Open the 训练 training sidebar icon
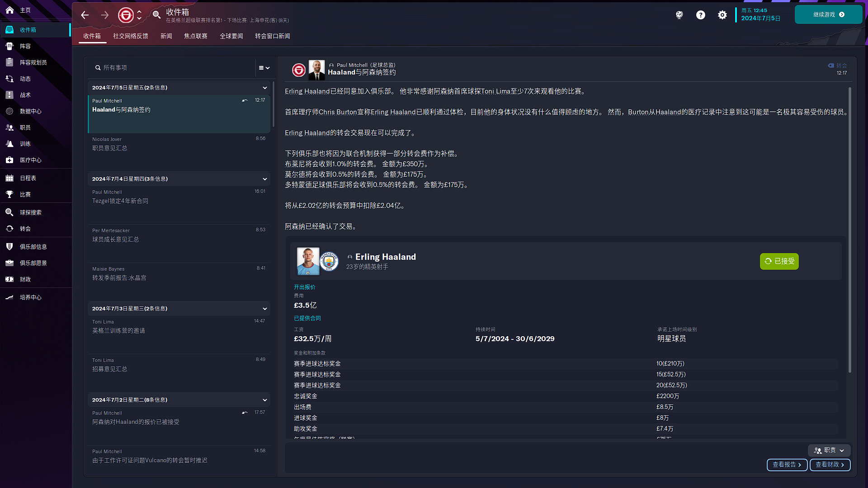Screen dimensions: 868x488 pyautogui.click(x=9, y=144)
